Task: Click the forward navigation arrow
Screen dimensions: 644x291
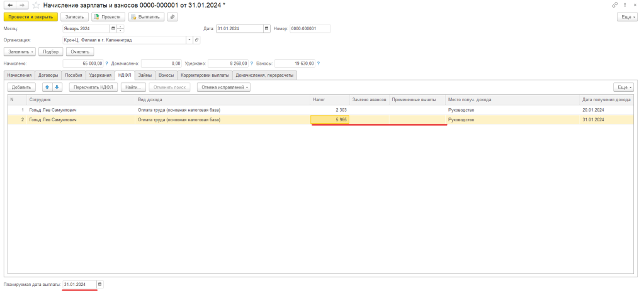Action: [x=21, y=5]
